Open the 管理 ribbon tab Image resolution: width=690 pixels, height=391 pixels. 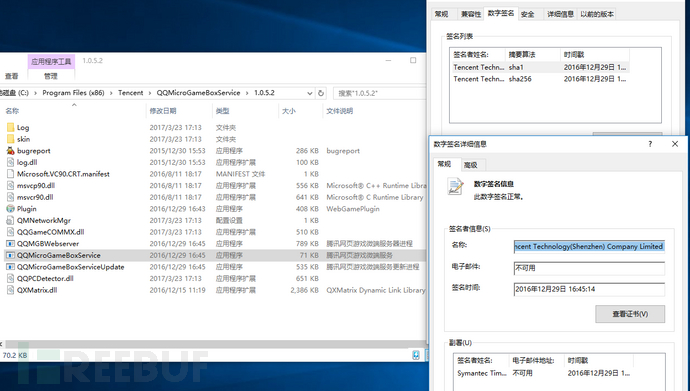click(51, 76)
